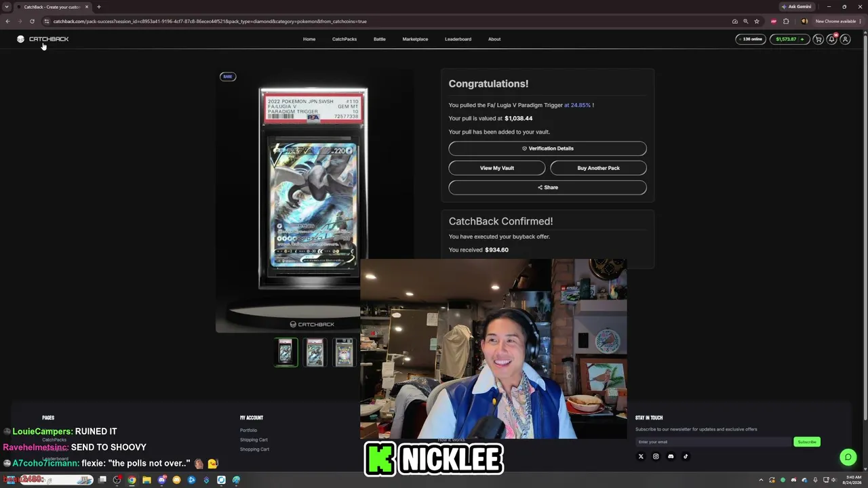
Task: Click the Ask Gemini button
Action: click(x=796, y=7)
